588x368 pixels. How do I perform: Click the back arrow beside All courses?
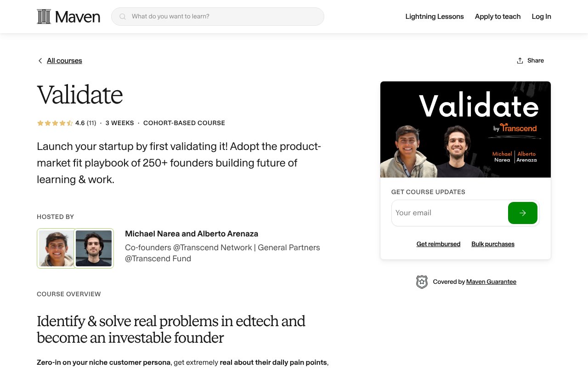(40, 60)
